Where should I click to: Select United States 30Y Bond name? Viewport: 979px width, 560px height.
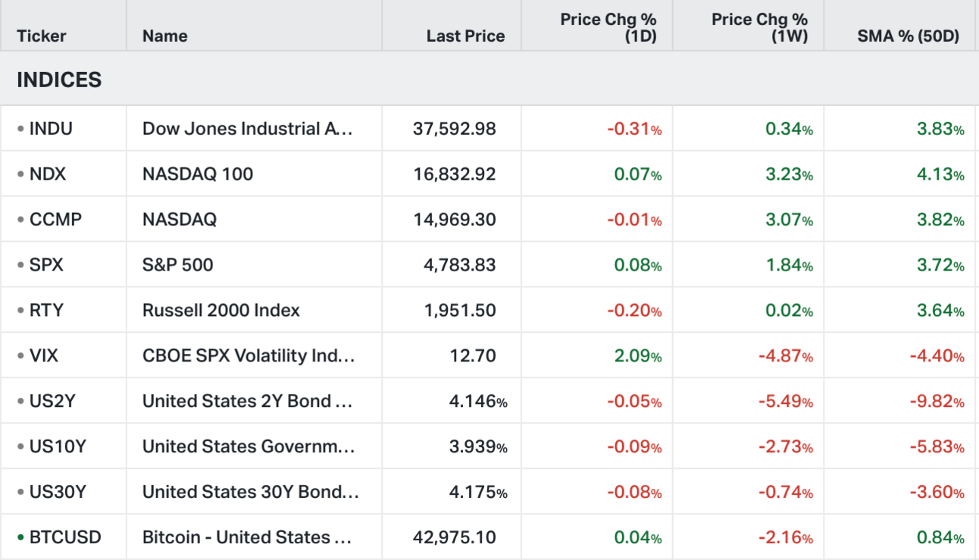click(x=251, y=493)
